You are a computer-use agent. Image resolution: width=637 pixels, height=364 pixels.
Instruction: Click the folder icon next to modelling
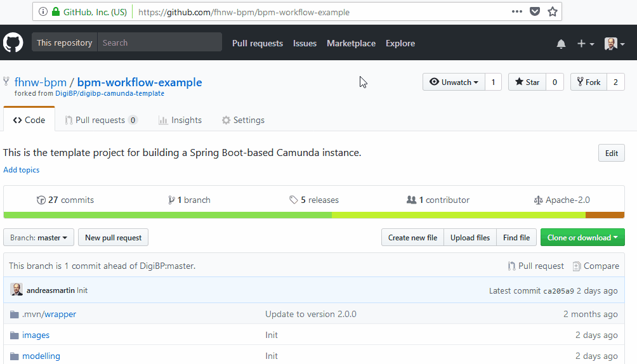click(x=14, y=356)
